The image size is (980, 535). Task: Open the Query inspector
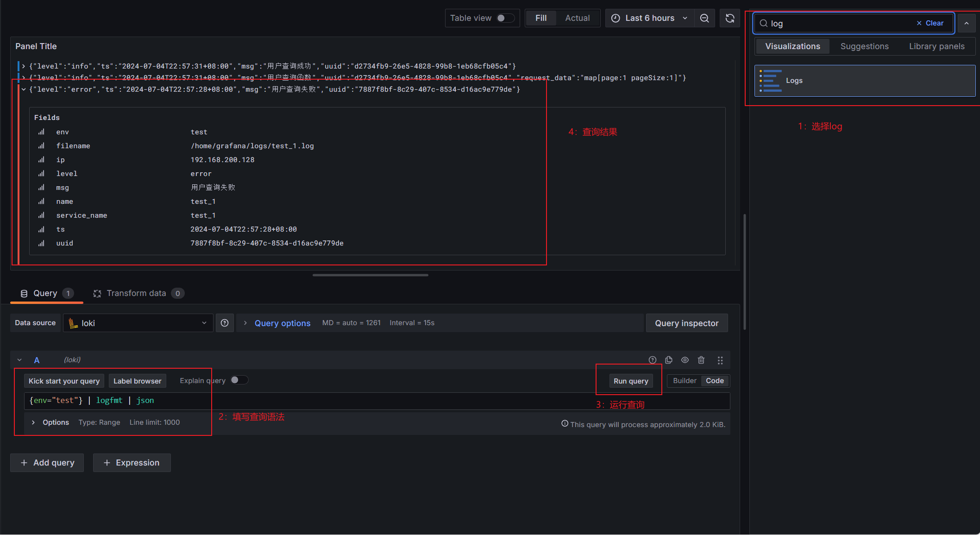click(687, 323)
